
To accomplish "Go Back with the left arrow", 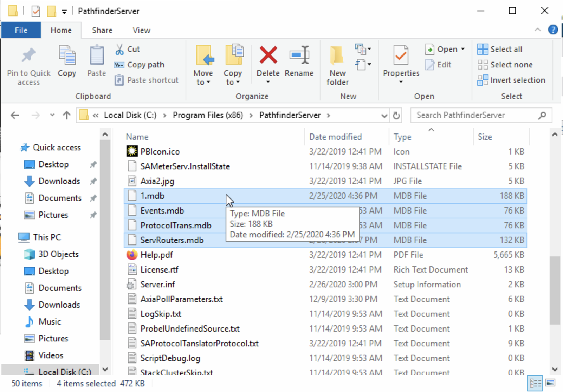I will coord(15,115).
